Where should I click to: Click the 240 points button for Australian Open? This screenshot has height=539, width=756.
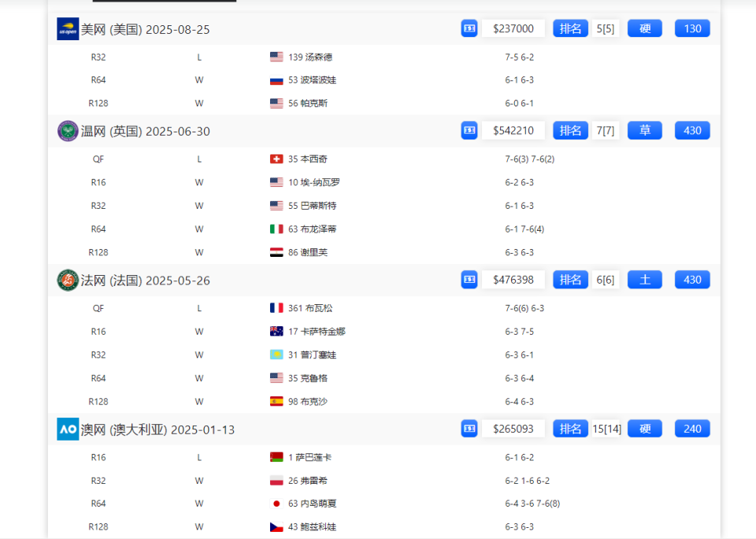(x=692, y=429)
